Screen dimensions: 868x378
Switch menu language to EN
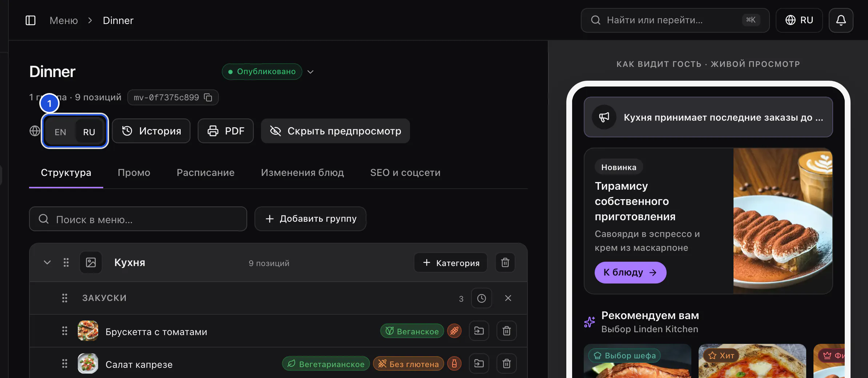(x=60, y=132)
